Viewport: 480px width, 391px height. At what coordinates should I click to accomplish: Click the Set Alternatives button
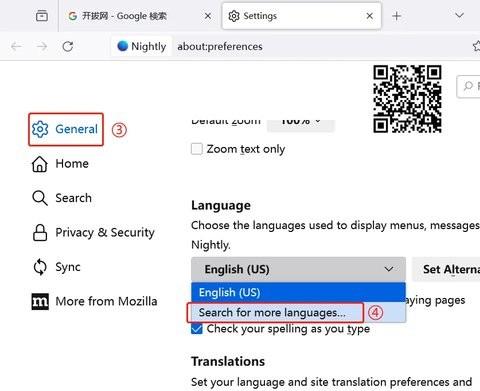coord(446,269)
